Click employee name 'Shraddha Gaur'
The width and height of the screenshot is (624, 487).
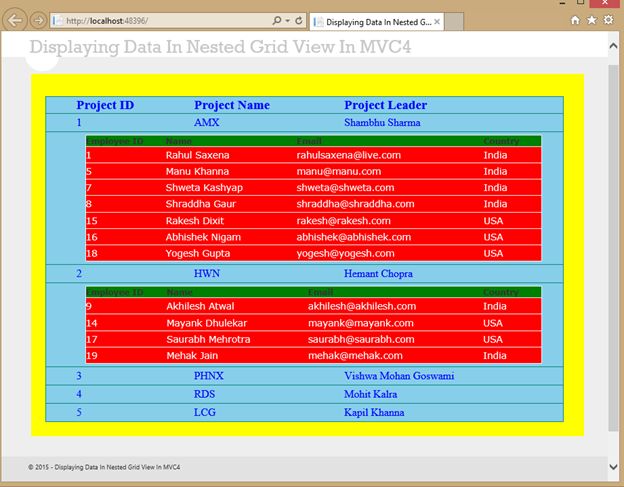click(x=201, y=204)
